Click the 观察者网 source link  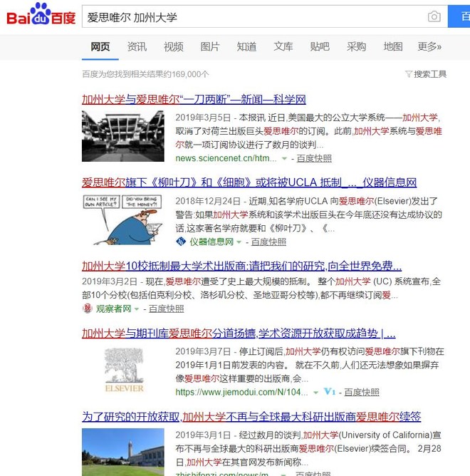coord(113,309)
